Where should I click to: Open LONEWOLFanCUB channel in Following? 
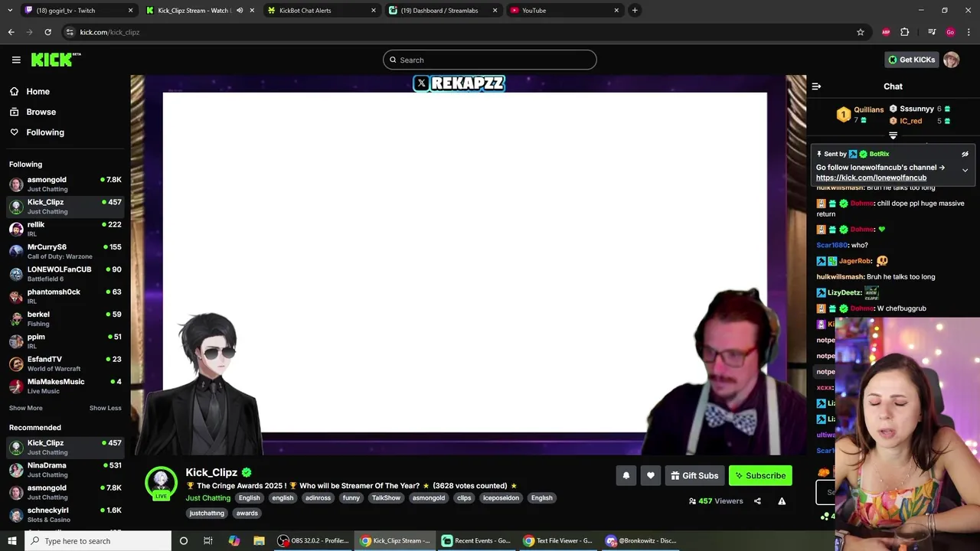[x=65, y=273]
